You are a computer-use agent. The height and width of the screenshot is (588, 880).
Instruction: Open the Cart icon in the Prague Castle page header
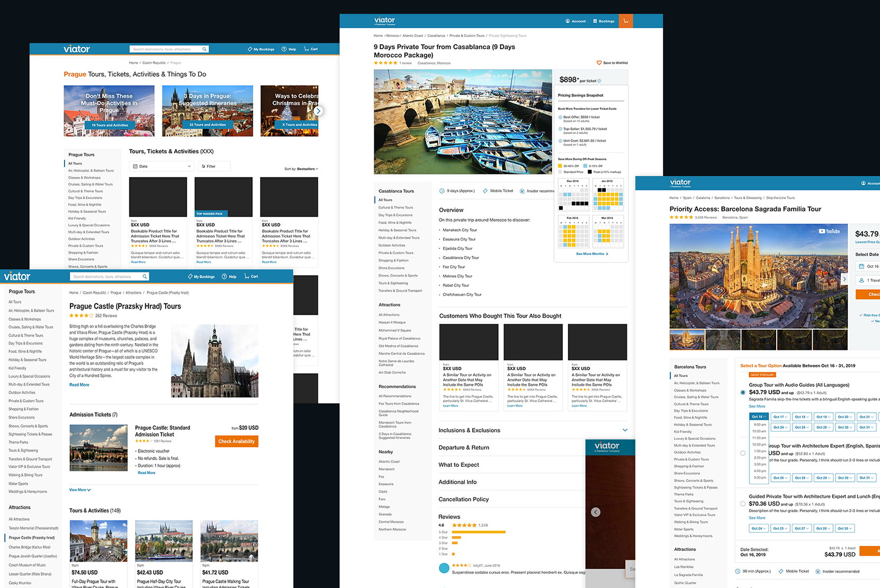[x=247, y=276]
